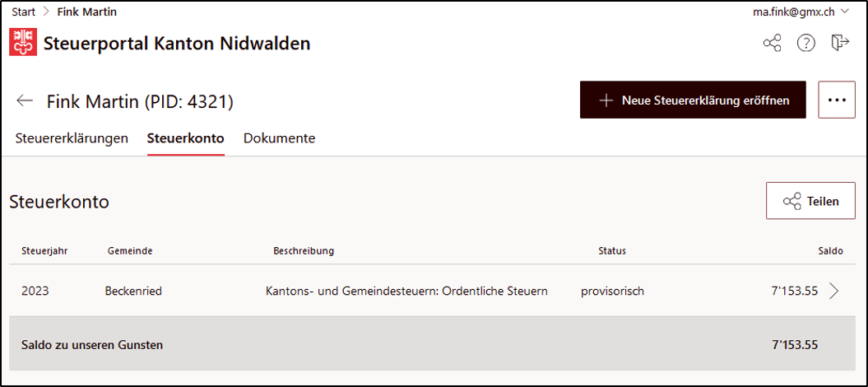The image size is (868, 387).
Task: Switch to the Steuererklärungen tab
Action: pyautogui.click(x=72, y=138)
